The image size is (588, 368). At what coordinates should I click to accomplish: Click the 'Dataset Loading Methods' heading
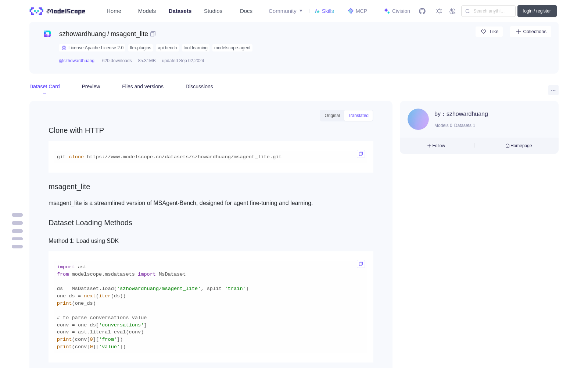coord(90,223)
